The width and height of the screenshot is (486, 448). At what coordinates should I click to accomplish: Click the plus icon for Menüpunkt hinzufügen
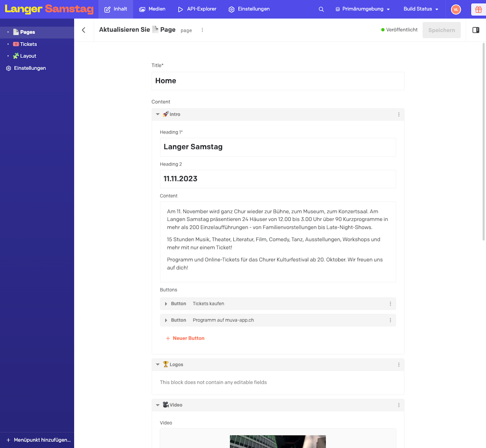(9, 440)
